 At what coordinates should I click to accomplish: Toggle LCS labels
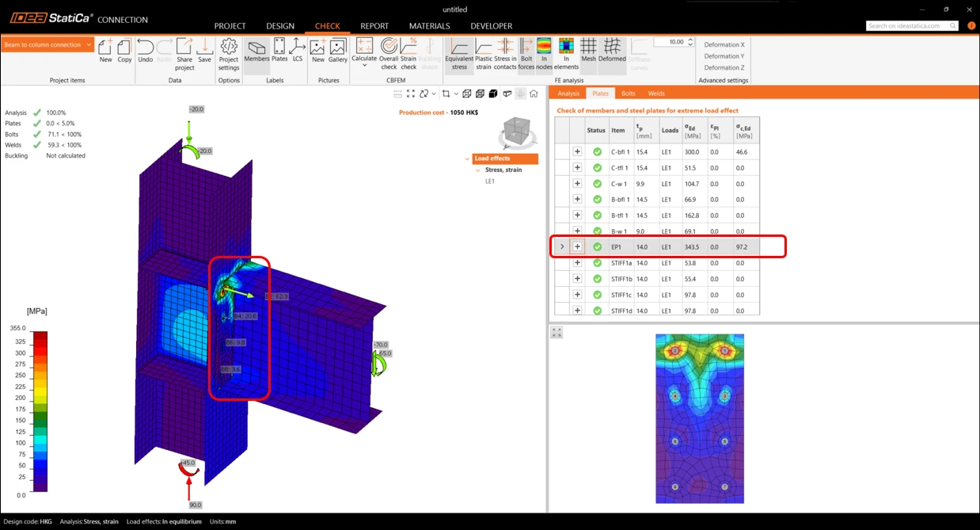(x=298, y=50)
